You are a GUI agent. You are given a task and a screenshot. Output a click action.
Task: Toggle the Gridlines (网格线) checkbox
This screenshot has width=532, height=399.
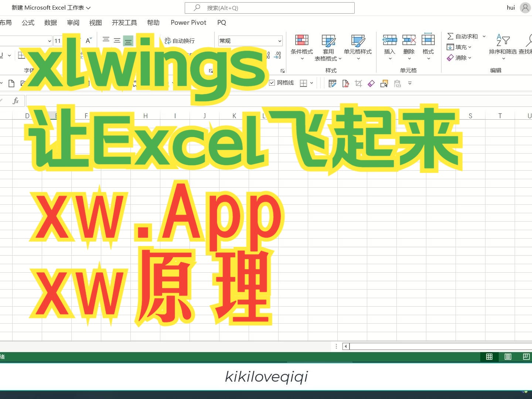(x=272, y=83)
